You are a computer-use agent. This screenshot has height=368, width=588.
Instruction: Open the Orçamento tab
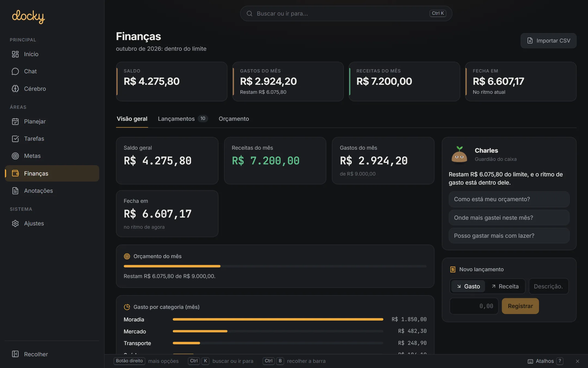click(234, 119)
